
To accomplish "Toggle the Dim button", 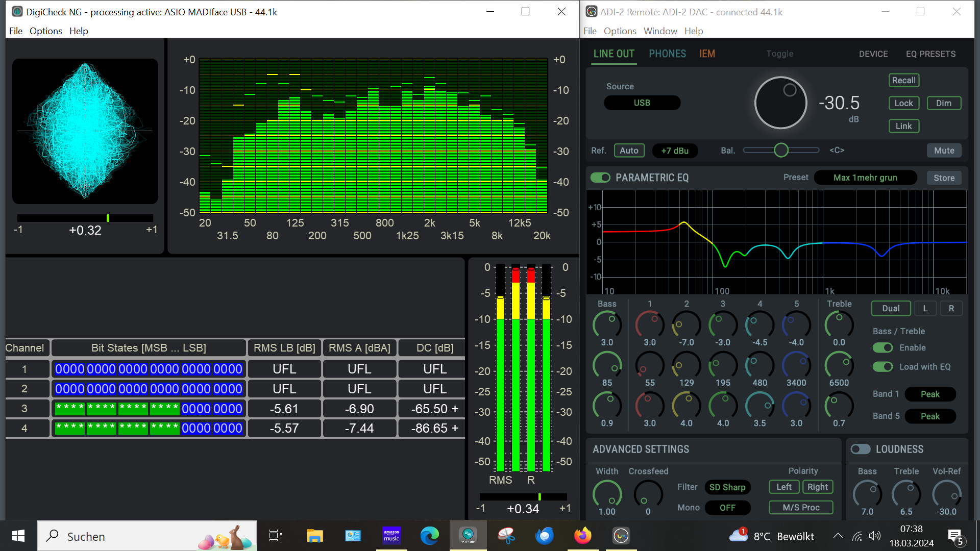I will click(944, 103).
